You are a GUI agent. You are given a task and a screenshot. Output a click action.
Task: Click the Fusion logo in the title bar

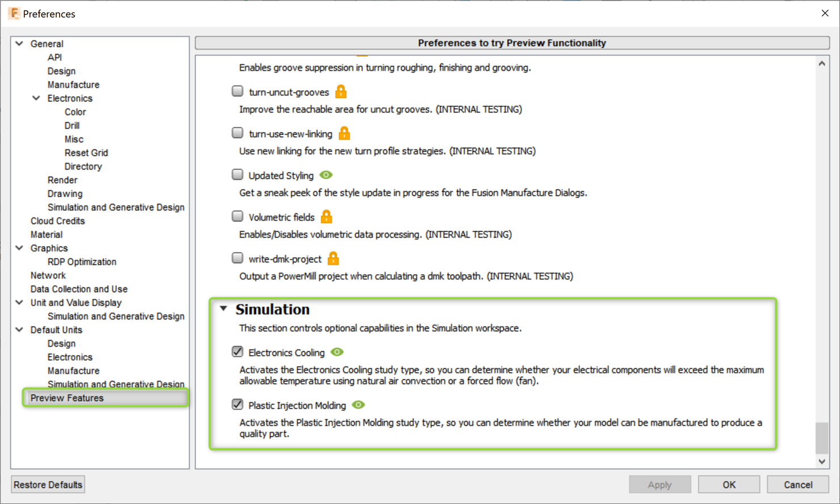tap(15, 12)
